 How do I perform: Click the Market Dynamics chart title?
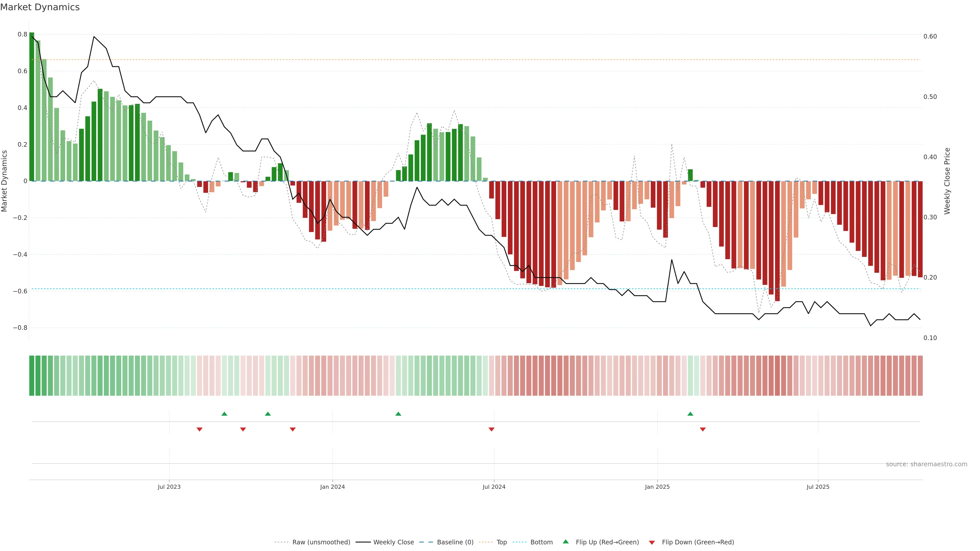tap(40, 7)
